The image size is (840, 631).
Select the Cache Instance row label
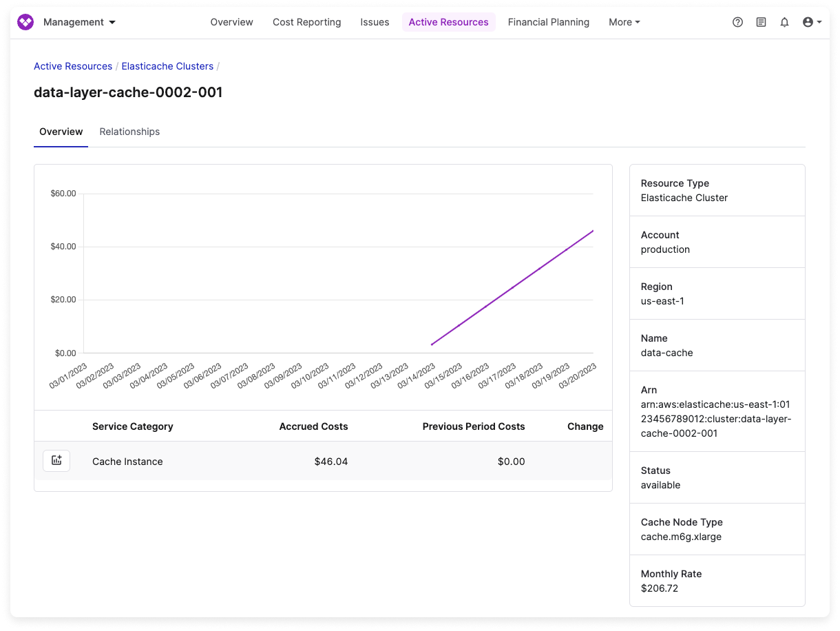coord(127,462)
